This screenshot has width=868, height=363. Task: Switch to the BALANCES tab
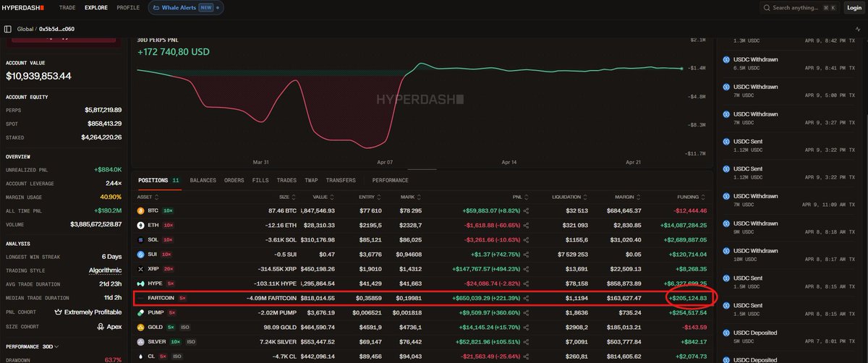(203, 180)
